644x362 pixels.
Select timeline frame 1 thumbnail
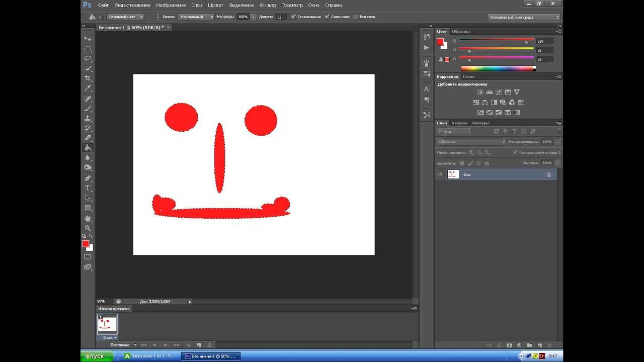(x=107, y=324)
